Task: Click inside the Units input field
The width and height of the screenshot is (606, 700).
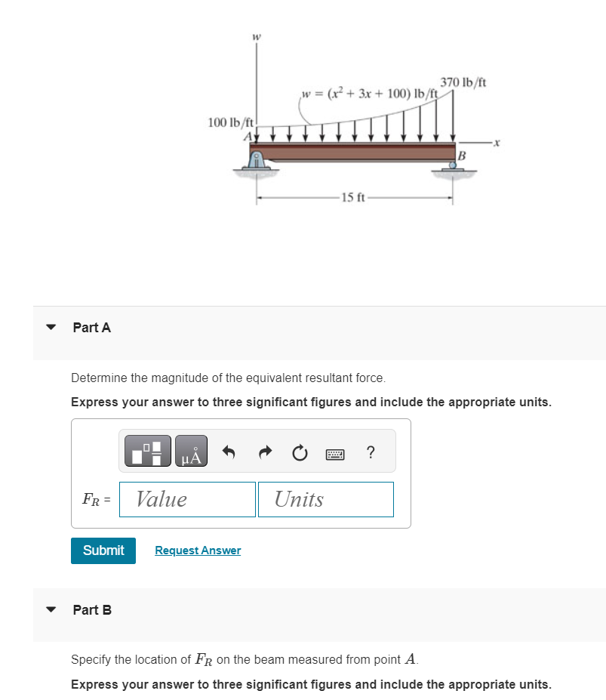Action: click(325, 499)
